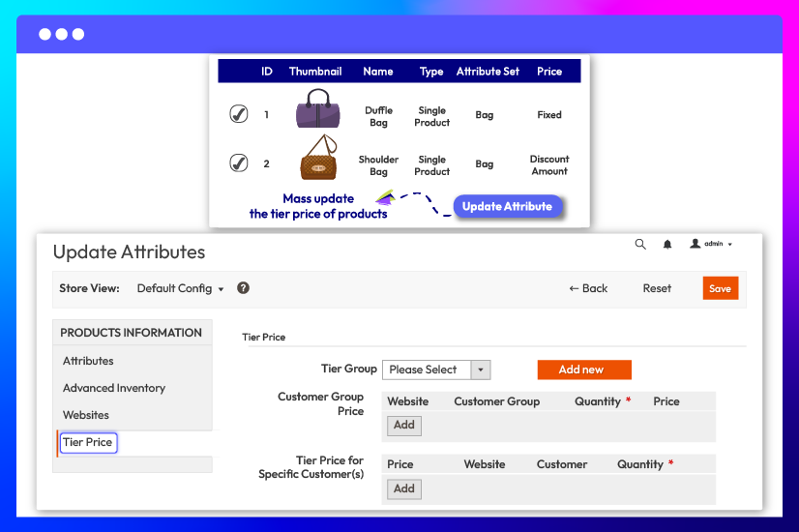This screenshot has width=799, height=532.
Task: Click Price header in Specific Customer table
Action: (x=400, y=464)
